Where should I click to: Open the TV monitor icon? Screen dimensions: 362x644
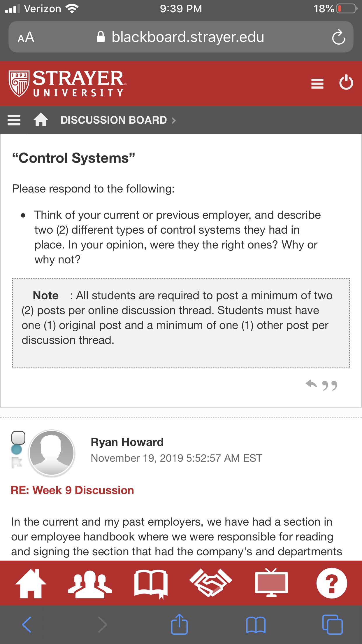point(271,582)
